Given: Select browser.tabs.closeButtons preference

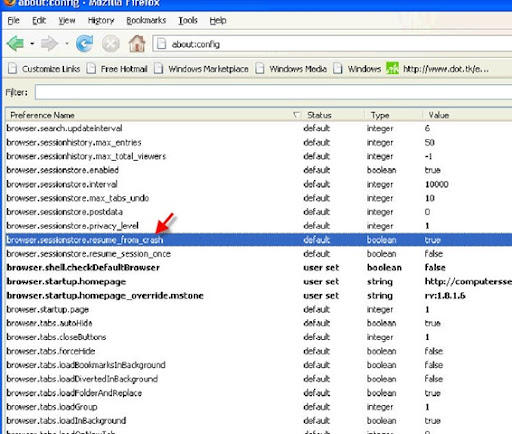Looking at the screenshot, I should pos(259,337).
